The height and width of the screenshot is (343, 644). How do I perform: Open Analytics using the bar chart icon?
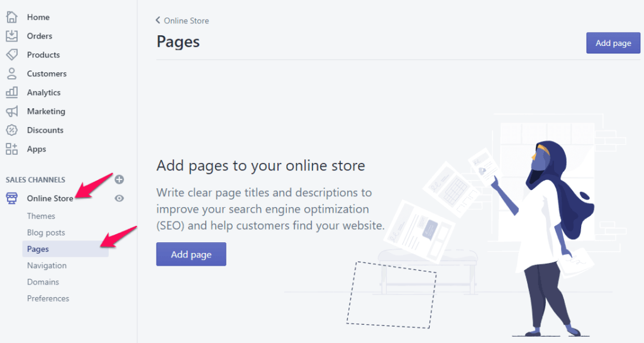(x=11, y=93)
